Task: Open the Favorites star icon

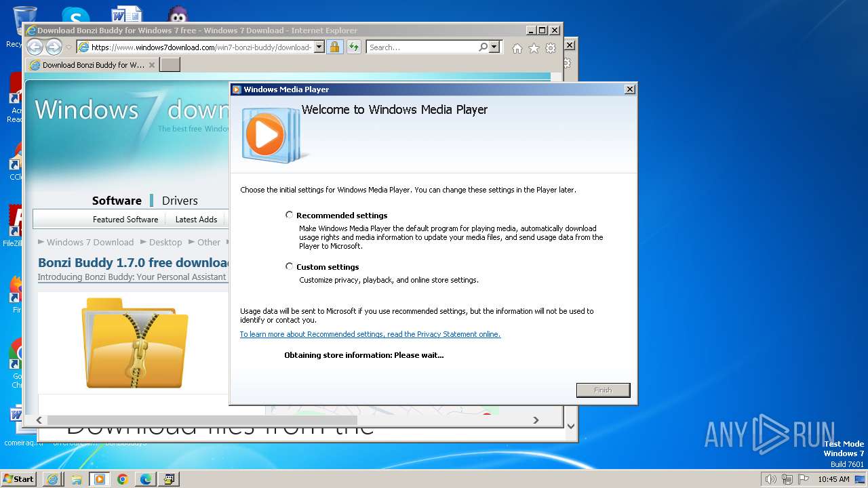Action: pos(534,48)
